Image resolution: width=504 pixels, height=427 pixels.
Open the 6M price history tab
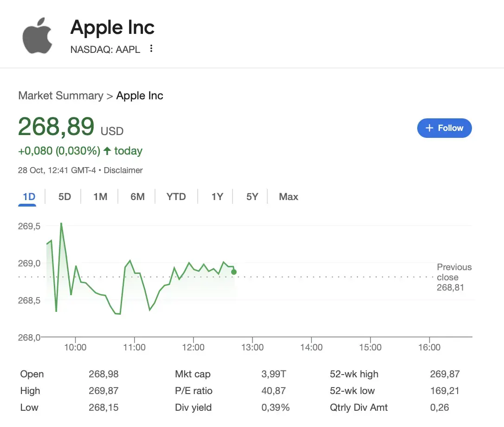click(136, 197)
